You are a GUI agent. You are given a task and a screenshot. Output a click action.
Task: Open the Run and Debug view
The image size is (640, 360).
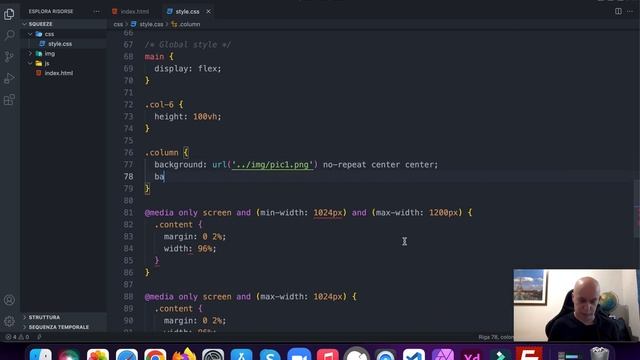pos(9,78)
